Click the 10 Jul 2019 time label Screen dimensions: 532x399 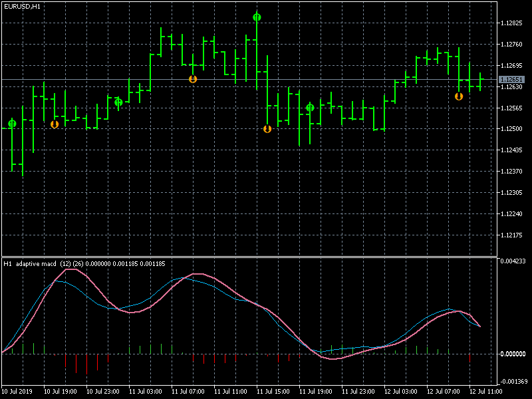point(17,391)
